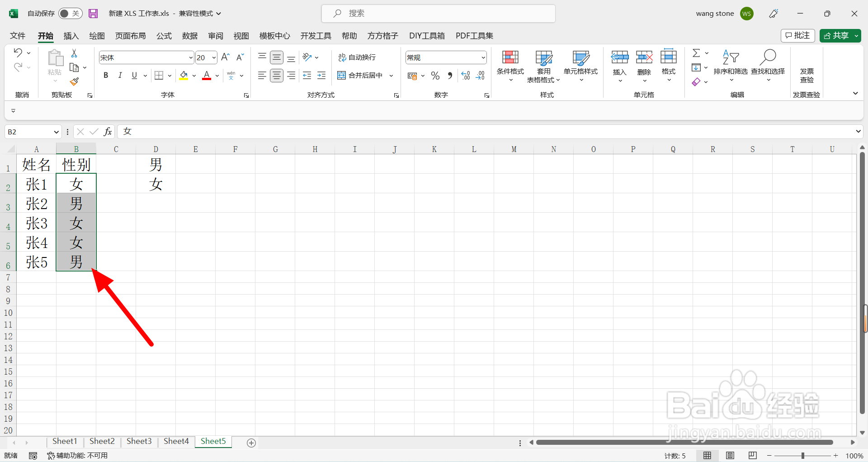Click the 发票查验 button
This screenshot has width=868, height=462.
tap(807, 75)
